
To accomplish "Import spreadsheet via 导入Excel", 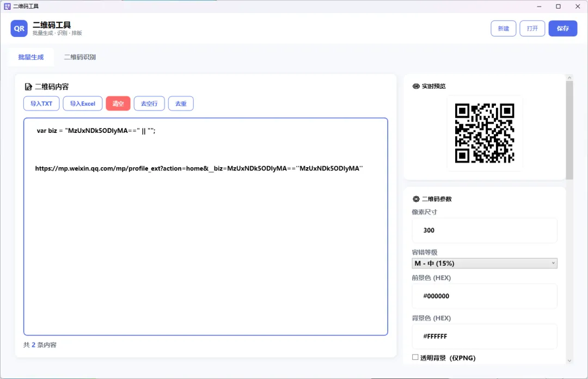I will [83, 103].
